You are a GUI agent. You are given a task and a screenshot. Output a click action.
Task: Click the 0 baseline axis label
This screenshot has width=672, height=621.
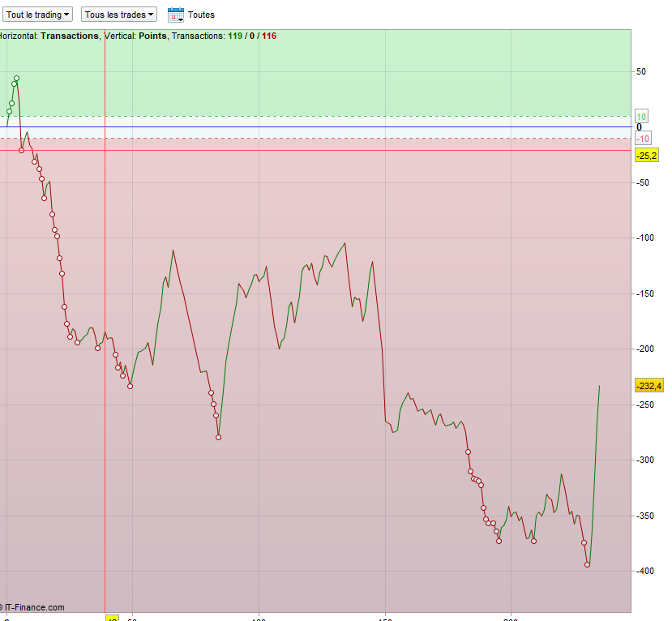pos(639,127)
